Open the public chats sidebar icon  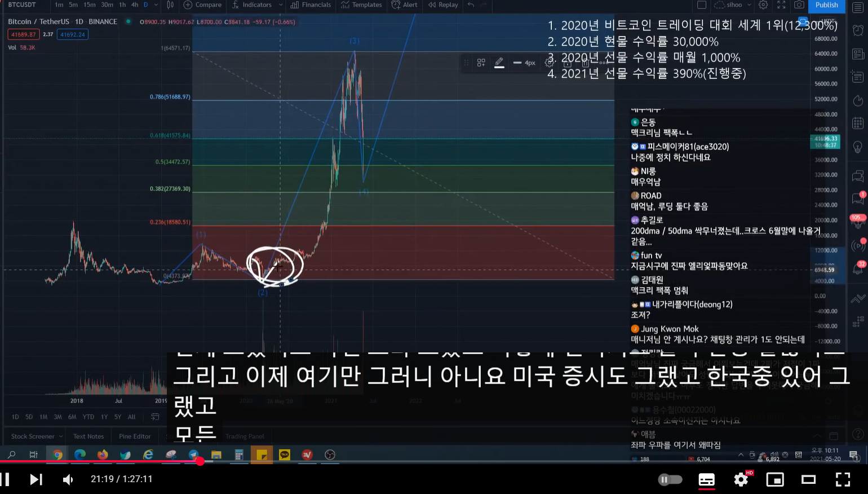858,176
